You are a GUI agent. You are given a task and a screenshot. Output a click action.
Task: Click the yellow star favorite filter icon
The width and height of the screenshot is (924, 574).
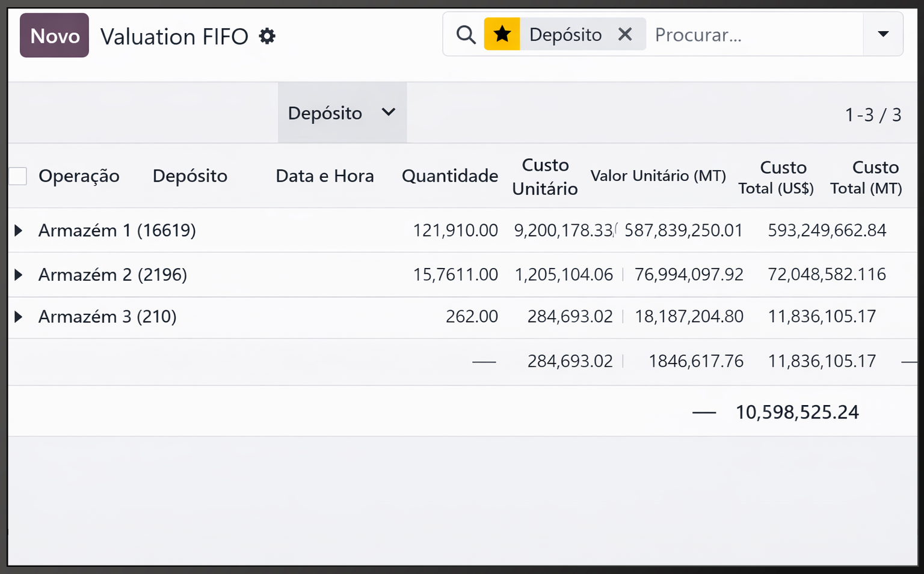tap(502, 34)
